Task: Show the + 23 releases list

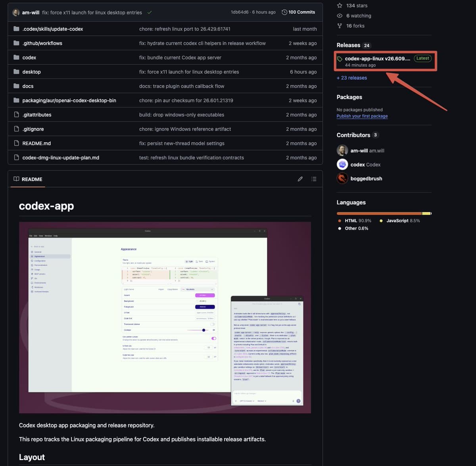Action: click(x=352, y=78)
